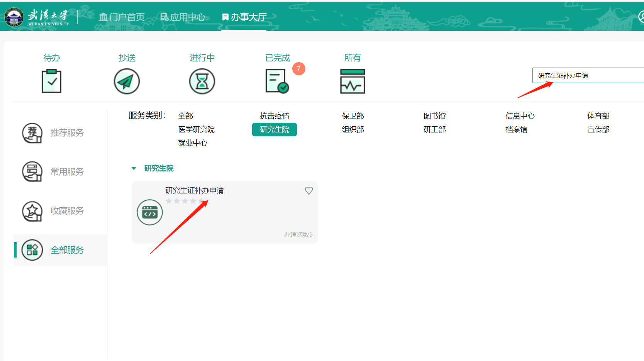
Task: Filter services by 信息中心
Action: [520, 116]
